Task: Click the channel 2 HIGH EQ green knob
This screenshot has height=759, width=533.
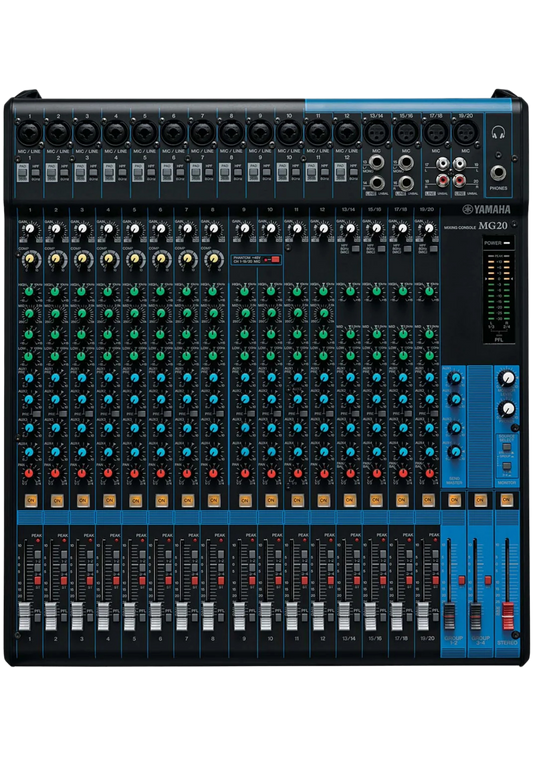Action: tap(55, 292)
